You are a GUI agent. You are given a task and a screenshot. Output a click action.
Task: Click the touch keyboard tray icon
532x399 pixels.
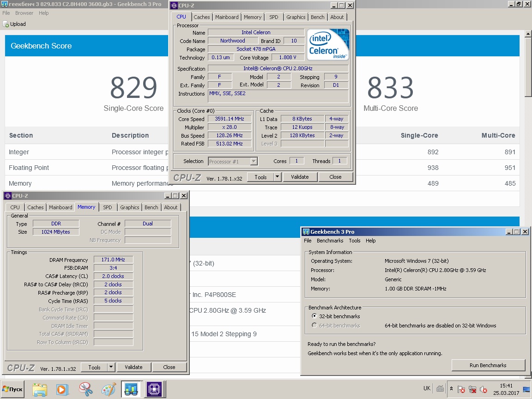440,389
